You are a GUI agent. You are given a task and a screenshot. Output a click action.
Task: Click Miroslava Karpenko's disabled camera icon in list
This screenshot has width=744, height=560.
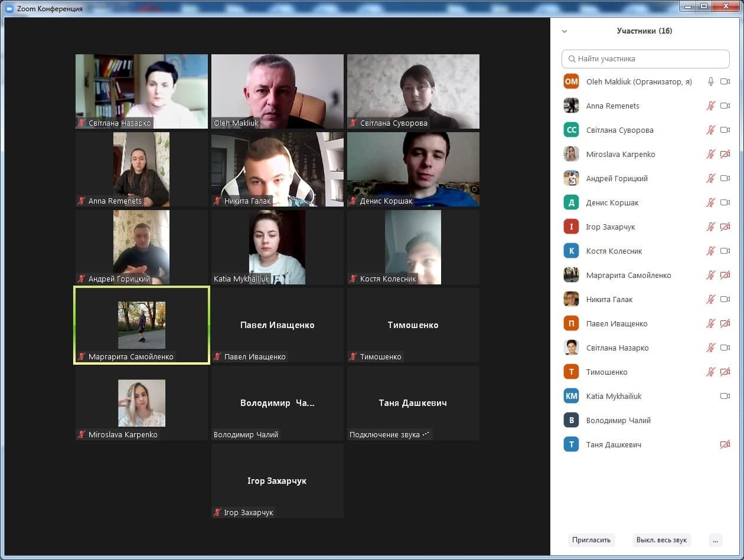tap(725, 154)
